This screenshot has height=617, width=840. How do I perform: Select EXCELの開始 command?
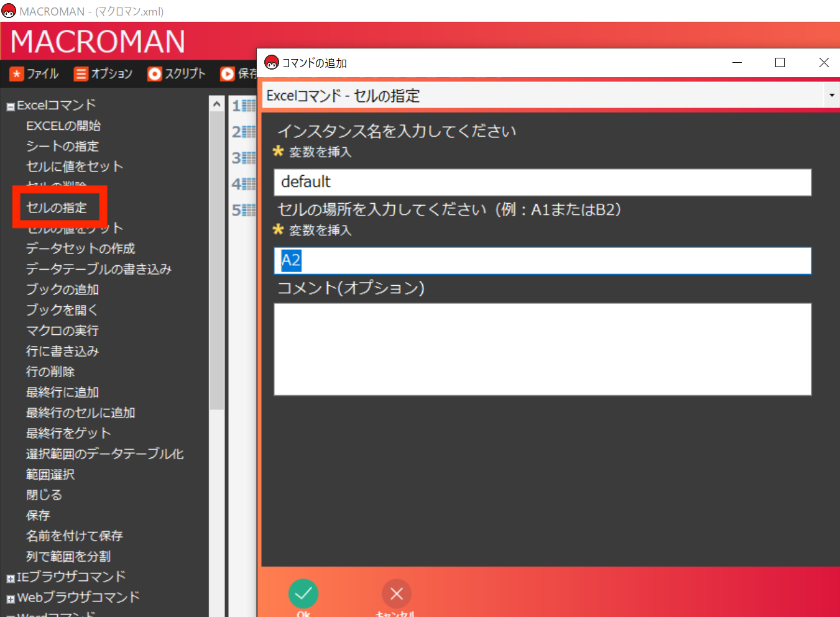(63, 126)
